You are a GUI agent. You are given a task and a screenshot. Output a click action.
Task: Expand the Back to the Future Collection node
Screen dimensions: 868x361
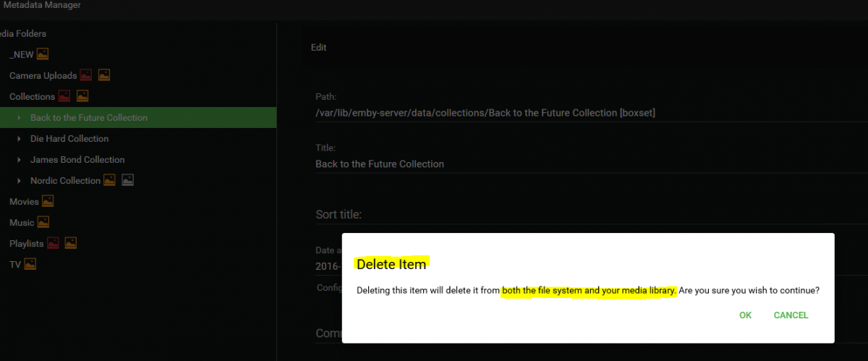pyautogui.click(x=20, y=117)
